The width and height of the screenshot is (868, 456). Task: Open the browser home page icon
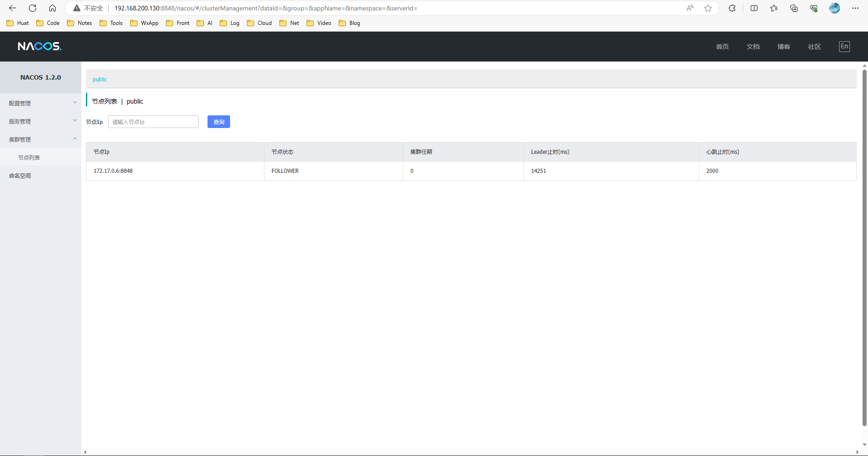[52, 8]
